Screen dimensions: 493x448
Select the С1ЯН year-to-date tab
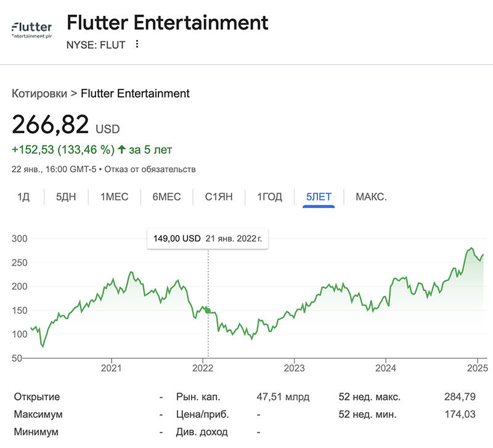coord(219,197)
